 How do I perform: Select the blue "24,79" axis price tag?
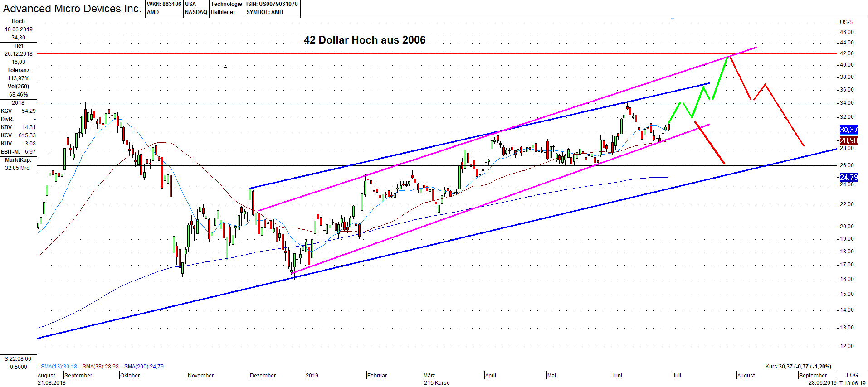(x=849, y=177)
